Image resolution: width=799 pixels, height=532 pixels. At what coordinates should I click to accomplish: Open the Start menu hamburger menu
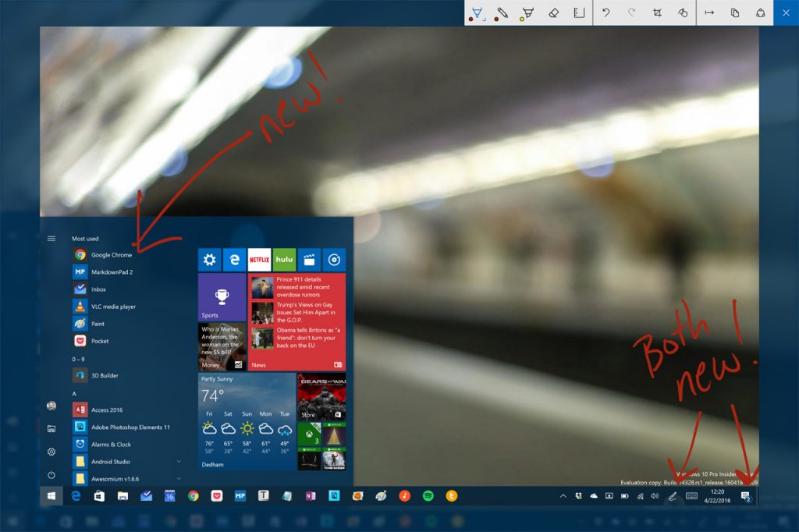pos(51,239)
